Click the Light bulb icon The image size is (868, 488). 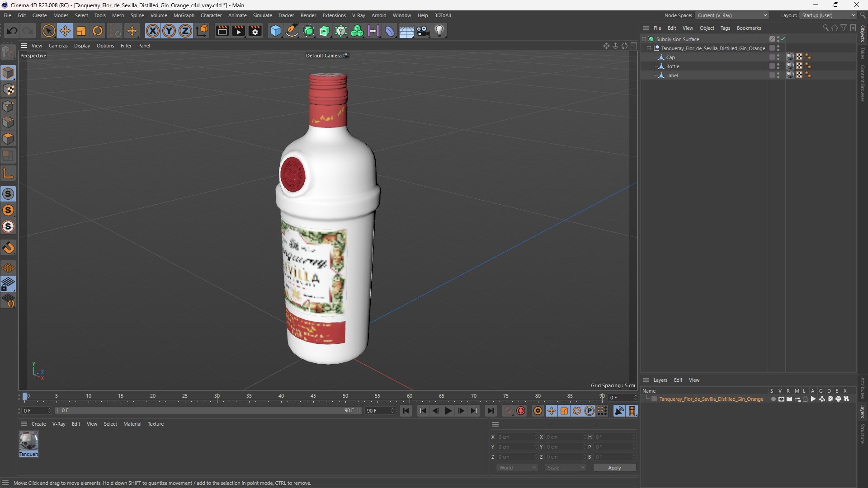click(x=439, y=31)
